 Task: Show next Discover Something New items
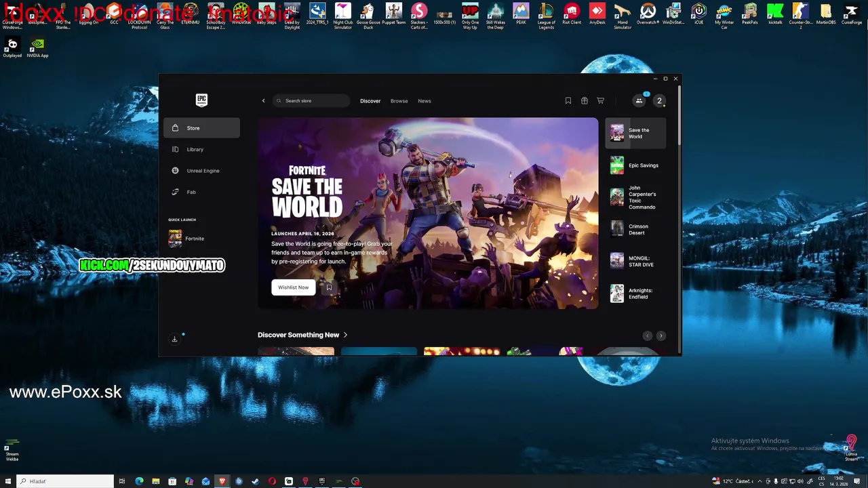[660, 335]
